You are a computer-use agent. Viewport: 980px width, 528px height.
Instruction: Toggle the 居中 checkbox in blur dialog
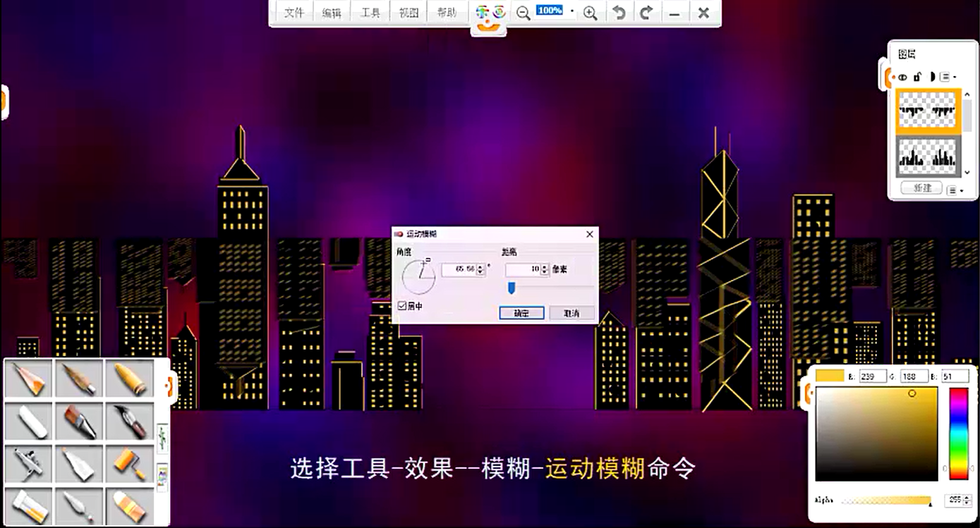(x=401, y=306)
